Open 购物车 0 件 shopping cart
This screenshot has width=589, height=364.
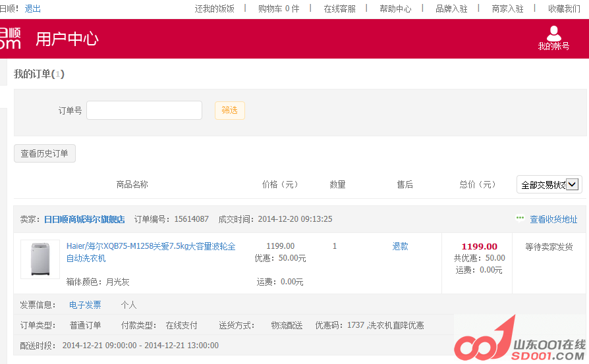tap(279, 9)
